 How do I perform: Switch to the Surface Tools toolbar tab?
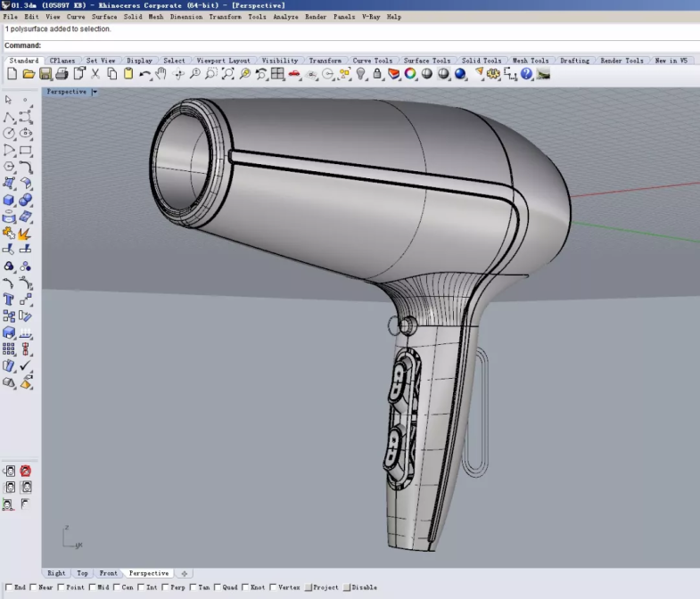coord(427,61)
